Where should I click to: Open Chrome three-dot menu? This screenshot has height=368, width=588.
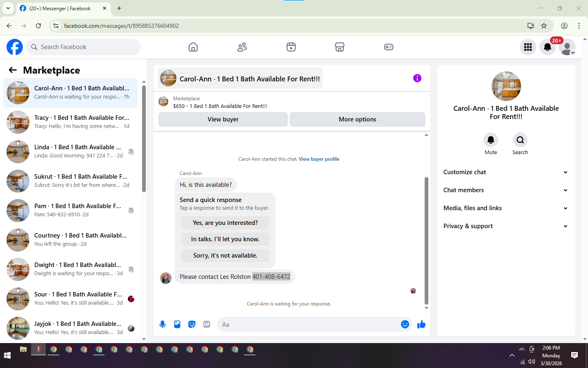(579, 26)
